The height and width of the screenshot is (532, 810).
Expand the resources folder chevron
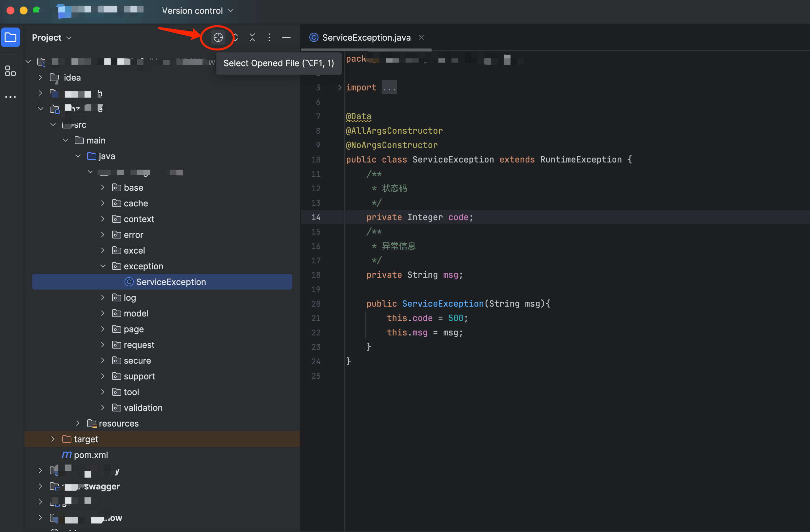pos(78,424)
